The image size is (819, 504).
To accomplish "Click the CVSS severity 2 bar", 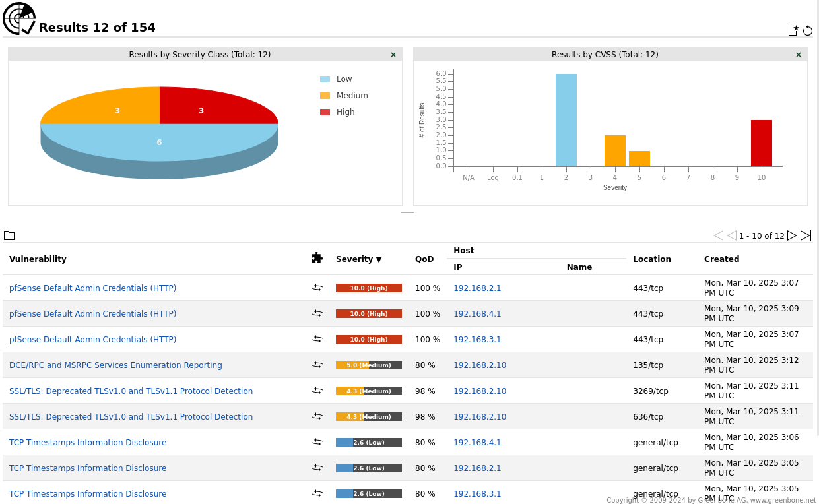I will pyautogui.click(x=566, y=120).
